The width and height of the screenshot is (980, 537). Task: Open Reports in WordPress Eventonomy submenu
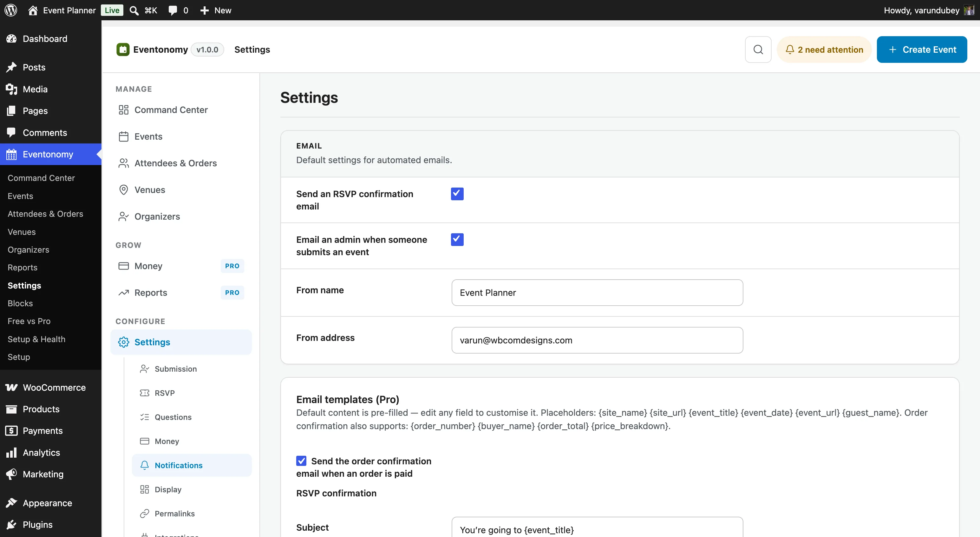23,268
